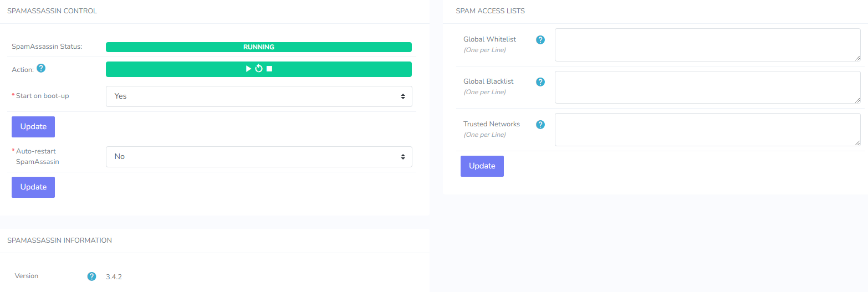Click the version value 3.4.2
868x292 pixels.
coord(114,276)
